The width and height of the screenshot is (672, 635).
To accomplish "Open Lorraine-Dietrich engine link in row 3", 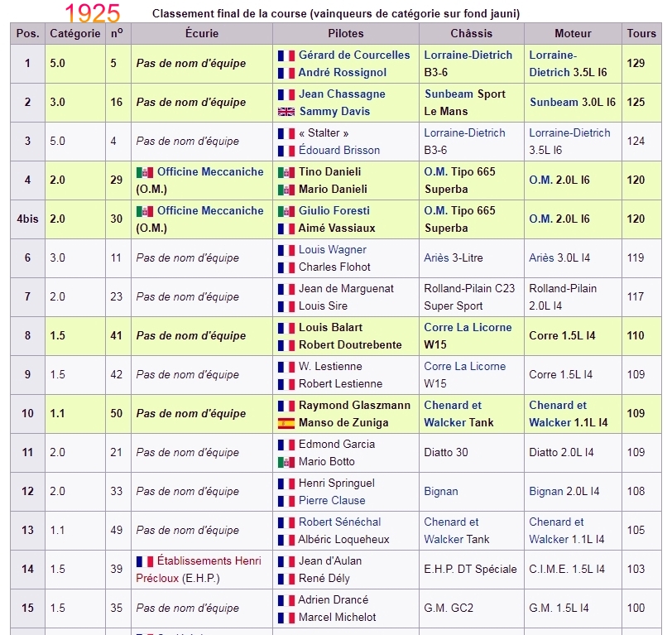I will tap(569, 133).
